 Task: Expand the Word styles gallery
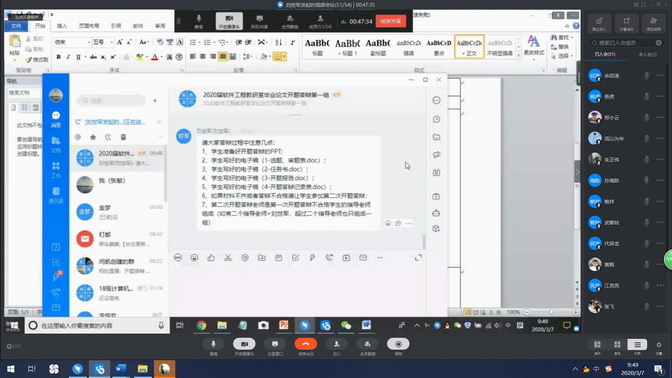(519, 55)
